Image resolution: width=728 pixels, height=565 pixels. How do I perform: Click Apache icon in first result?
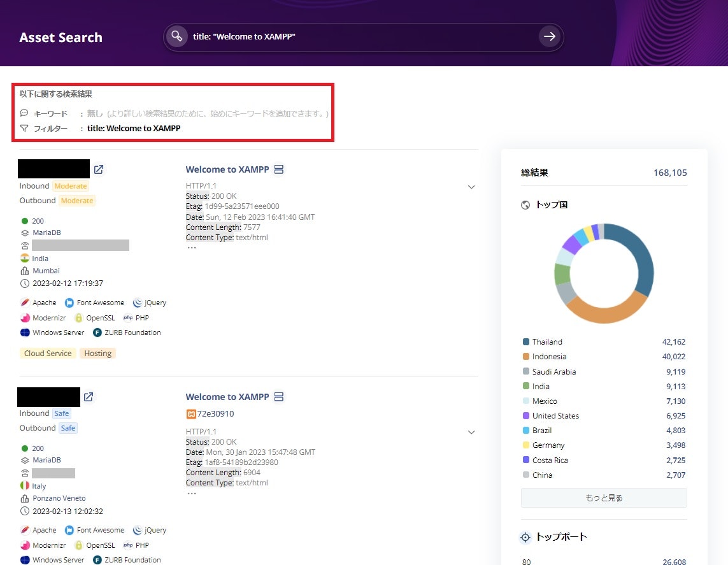(x=25, y=303)
